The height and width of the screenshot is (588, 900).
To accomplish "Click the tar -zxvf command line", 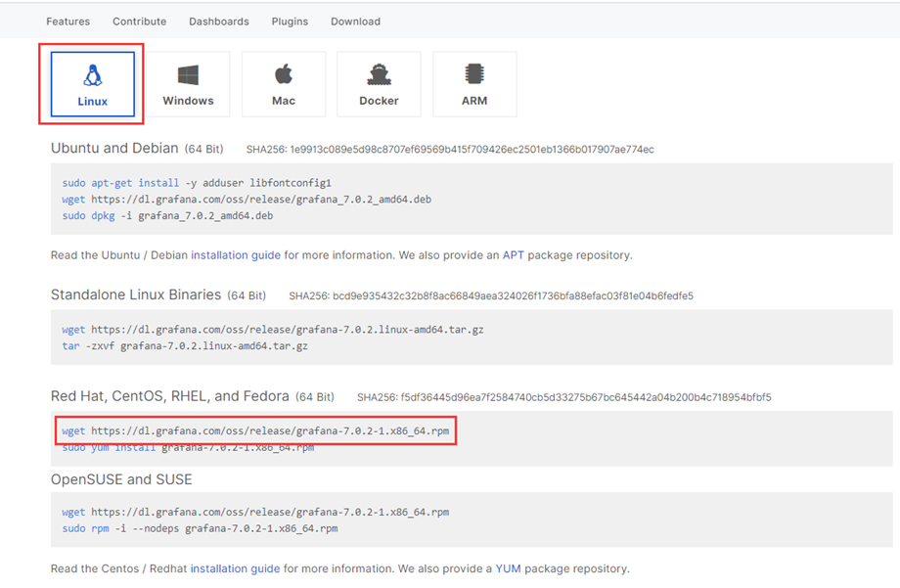I will 185,345.
